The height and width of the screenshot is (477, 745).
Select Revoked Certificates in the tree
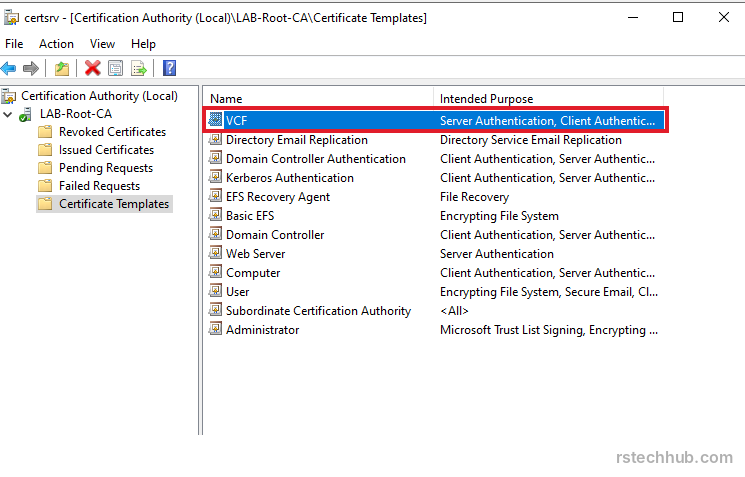pyautogui.click(x=112, y=132)
